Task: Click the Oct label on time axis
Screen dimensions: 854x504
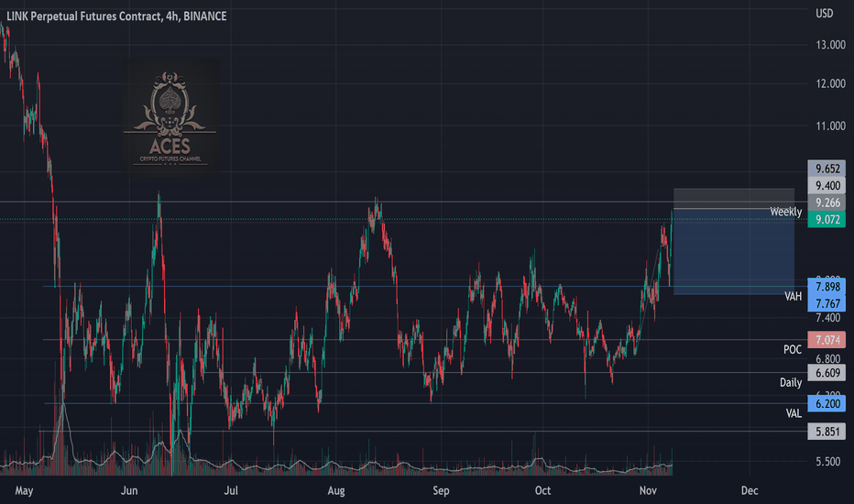Action: coord(542,490)
